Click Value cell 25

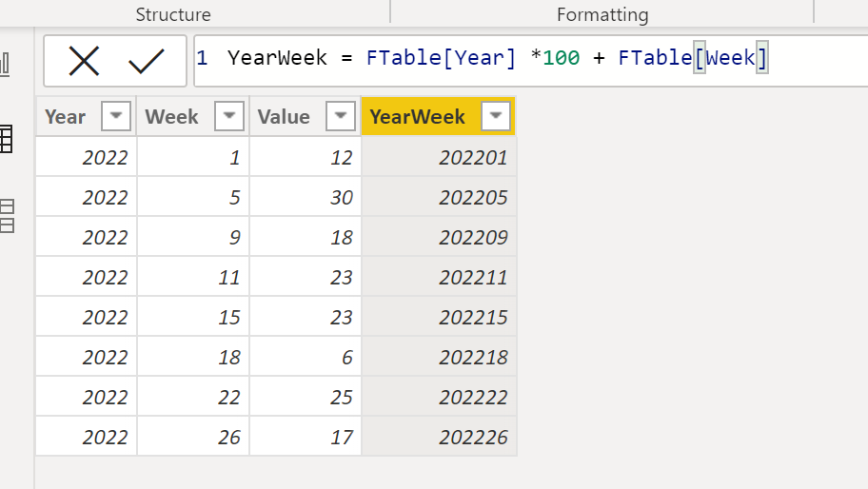pyautogui.click(x=306, y=397)
